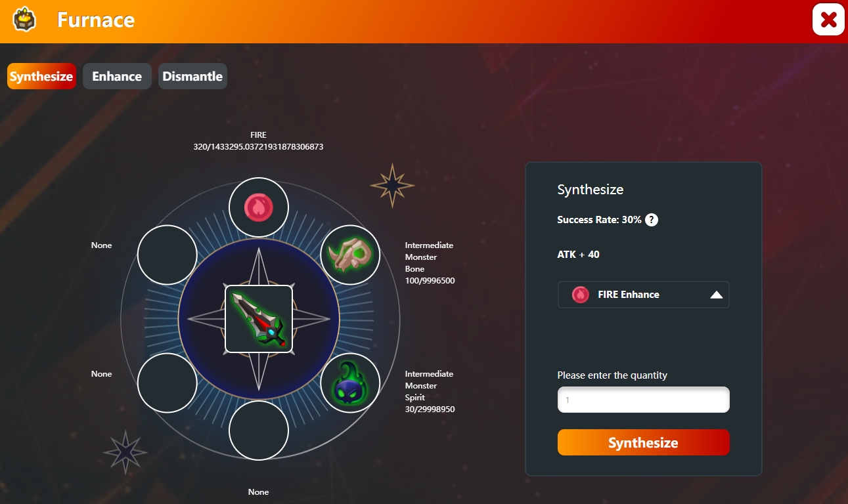Close the Furnace window
This screenshot has height=504, width=848.
[x=828, y=20]
